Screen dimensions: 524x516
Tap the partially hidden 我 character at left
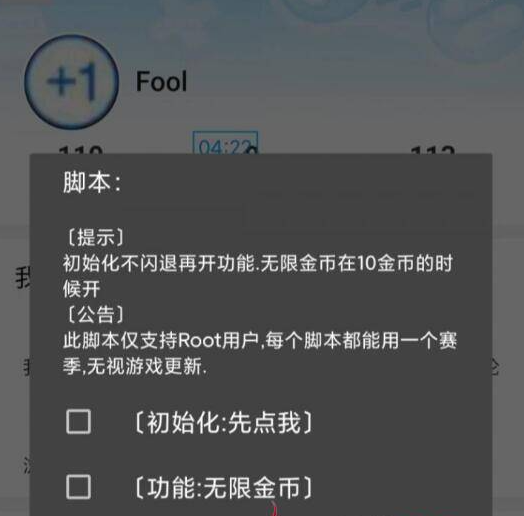(23, 279)
